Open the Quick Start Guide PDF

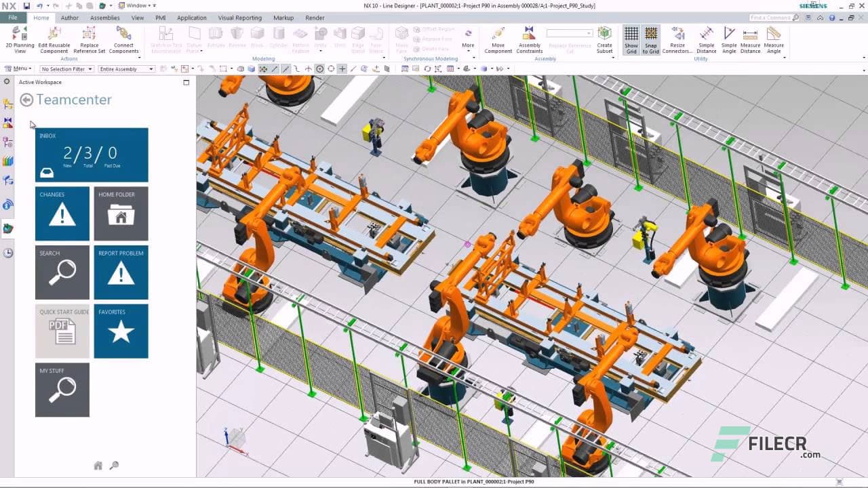click(x=62, y=331)
